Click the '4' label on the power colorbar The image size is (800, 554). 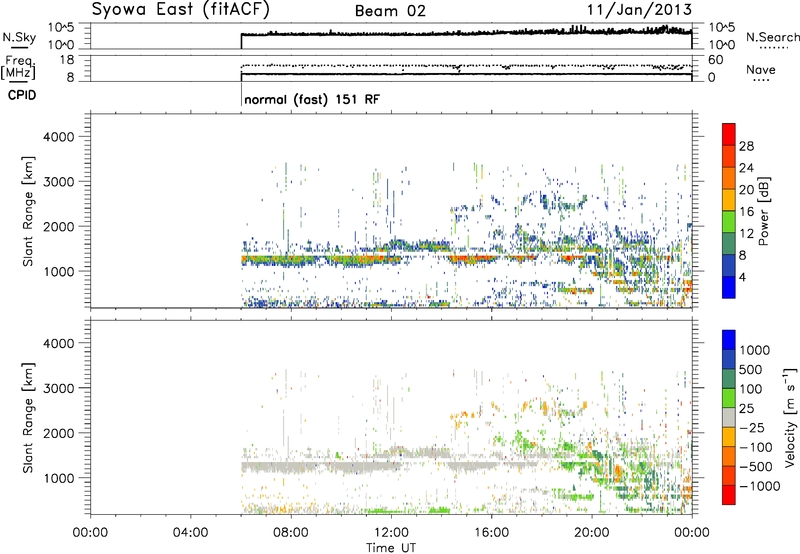pos(742,277)
